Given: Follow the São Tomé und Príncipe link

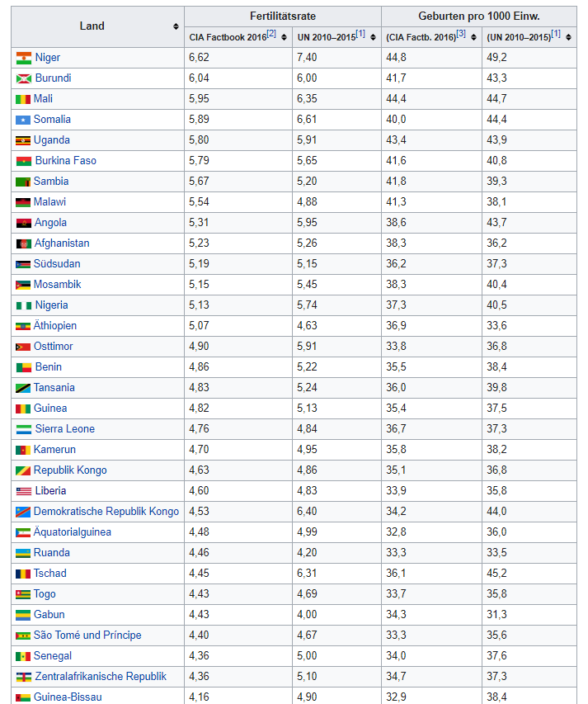Looking at the screenshot, I should pos(87,635).
